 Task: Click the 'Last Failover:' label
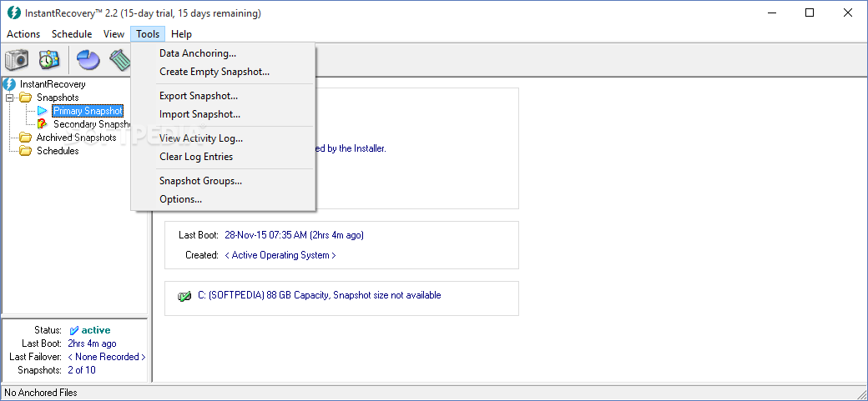tap(35, 357)
